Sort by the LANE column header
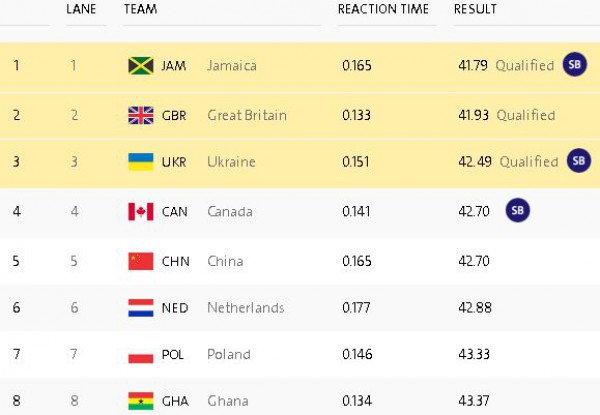The width and height of the screenshot is (600, 415). point(81,9)
